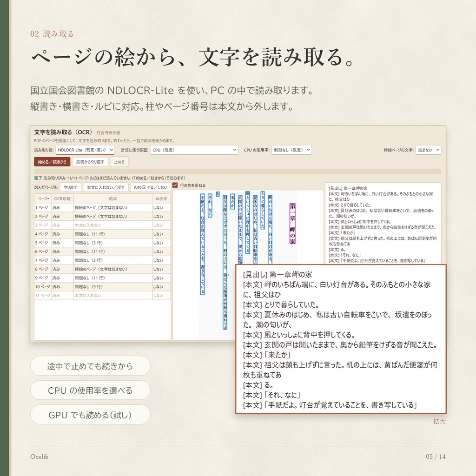Click the 拡大 label
The height and width of the screenshot is (476, 476).
pyautogui.click(x=439, y=421)
